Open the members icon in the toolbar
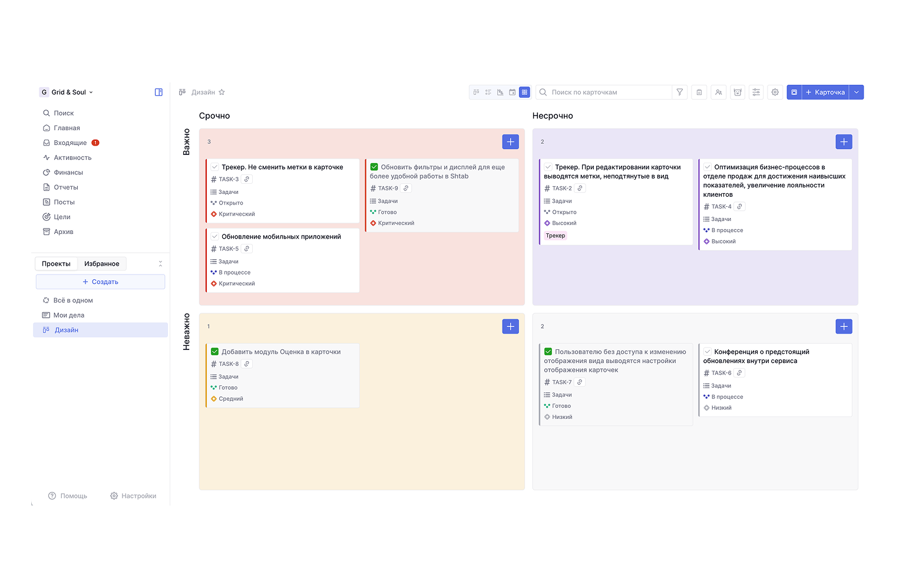 coord(718,93)
